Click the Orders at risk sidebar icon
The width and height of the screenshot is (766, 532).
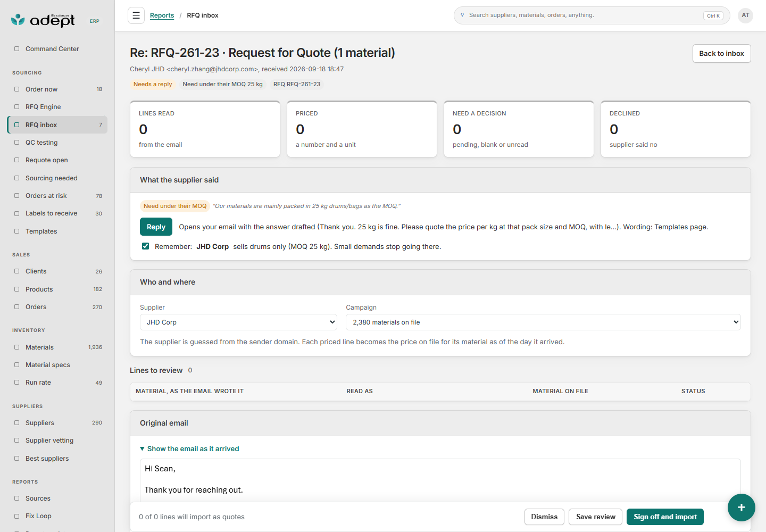16,196
